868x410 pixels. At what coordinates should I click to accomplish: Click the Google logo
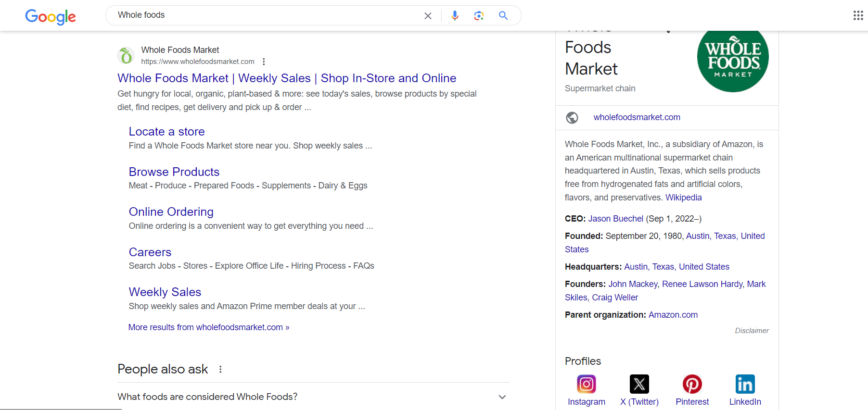tap(51, 16)
